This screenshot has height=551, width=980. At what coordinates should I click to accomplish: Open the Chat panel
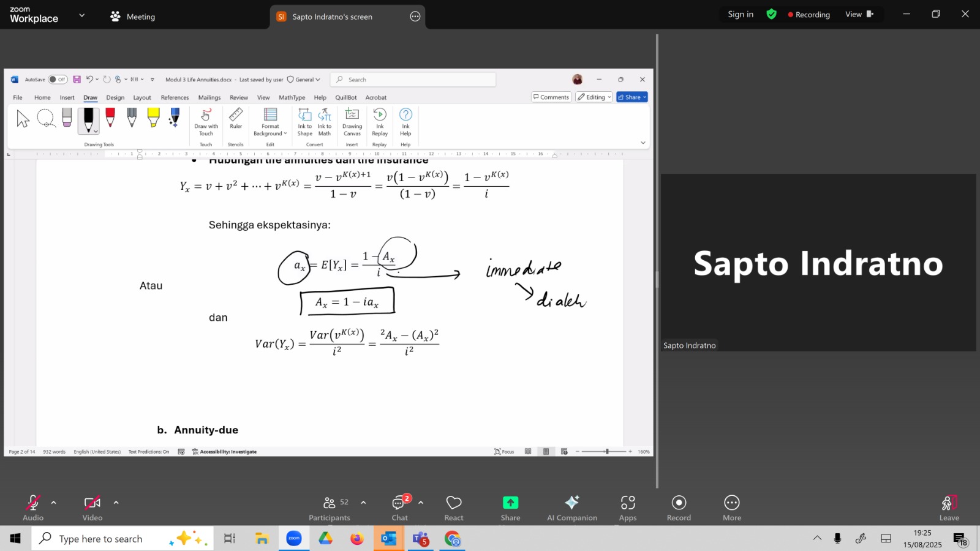(400, 503)
